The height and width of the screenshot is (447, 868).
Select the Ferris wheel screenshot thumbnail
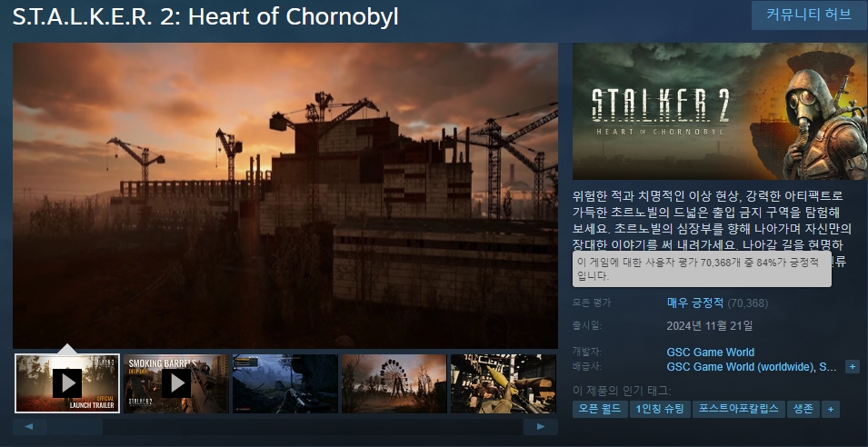coord(394,383)
